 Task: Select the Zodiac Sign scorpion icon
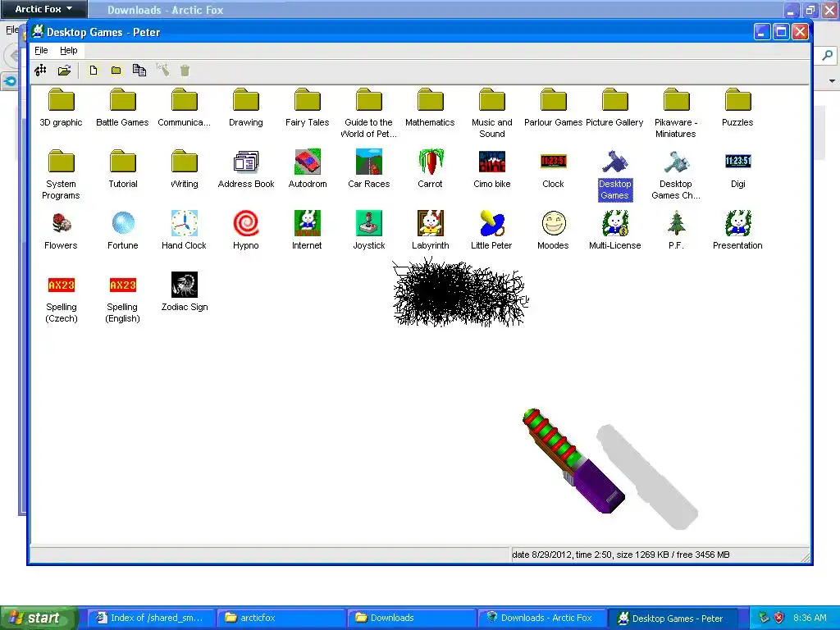click(x=185, y=285)
